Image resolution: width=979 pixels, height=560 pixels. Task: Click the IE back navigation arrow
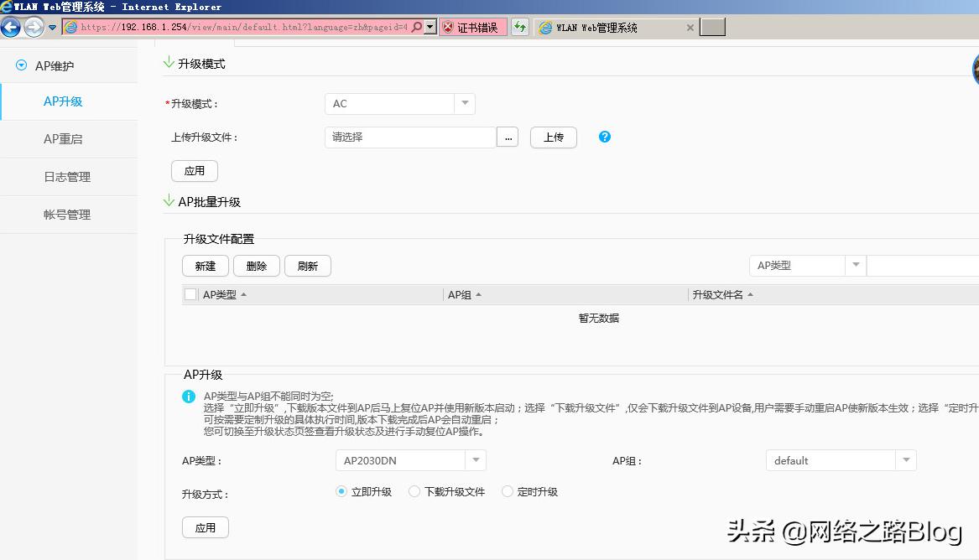click(x=11, y=26)
